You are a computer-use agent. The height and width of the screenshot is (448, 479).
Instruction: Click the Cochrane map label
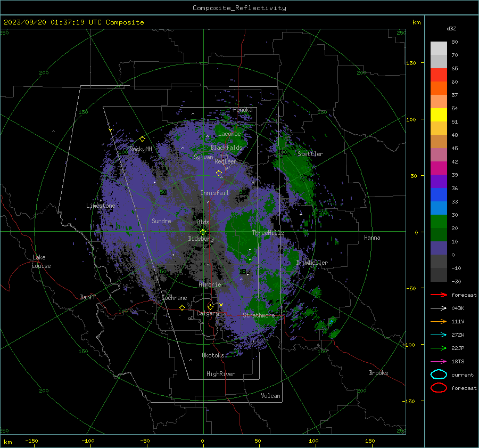pyautogui.click(x=174, y=298)
